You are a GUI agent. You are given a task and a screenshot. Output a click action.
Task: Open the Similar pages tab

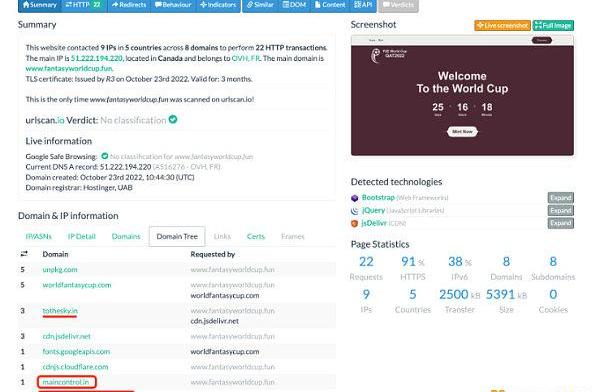pos(260,5)
